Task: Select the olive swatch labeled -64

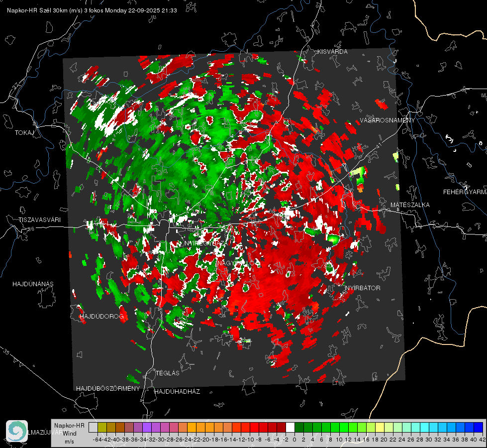Action: click(x=102, y=427)
